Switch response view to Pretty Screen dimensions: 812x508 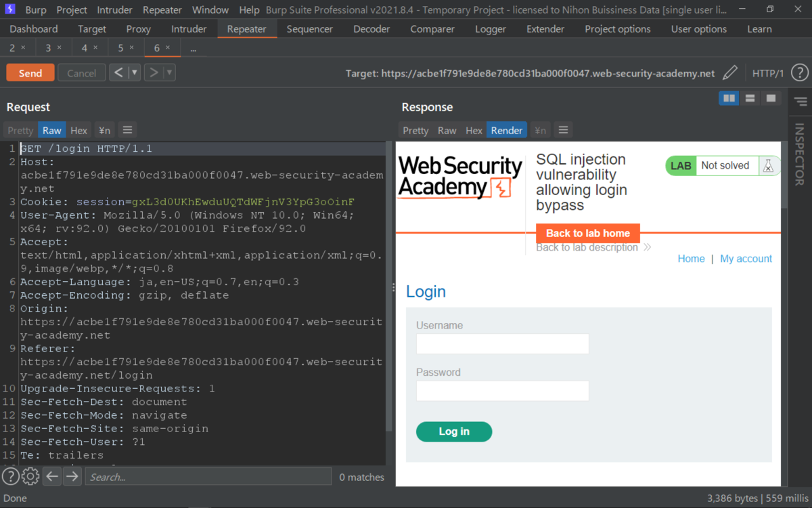(x=415, y=130)
